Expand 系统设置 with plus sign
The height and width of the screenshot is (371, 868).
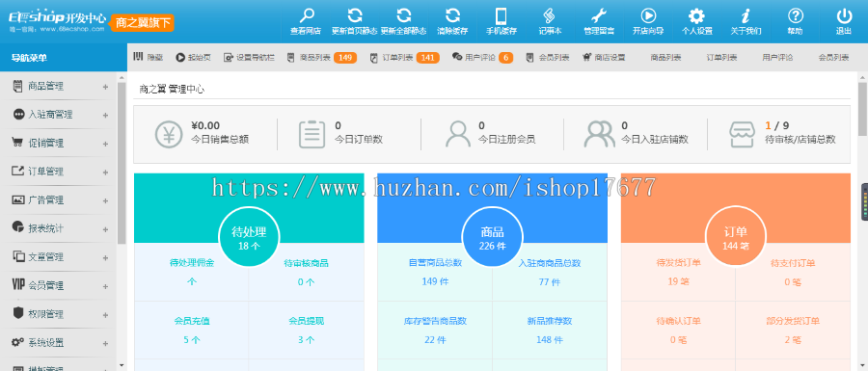105,343
